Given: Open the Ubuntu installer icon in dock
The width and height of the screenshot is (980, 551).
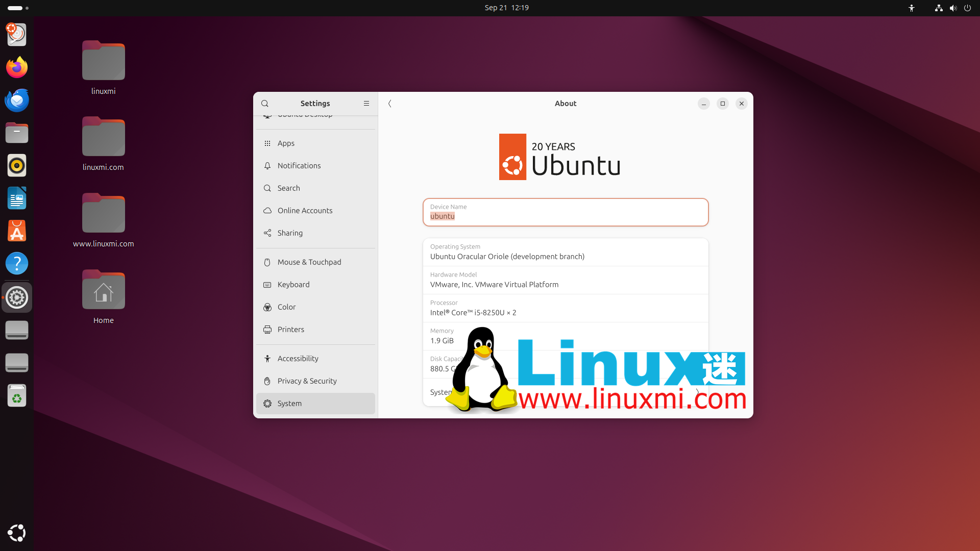Looking at the screenshot, I should (17, 35).
